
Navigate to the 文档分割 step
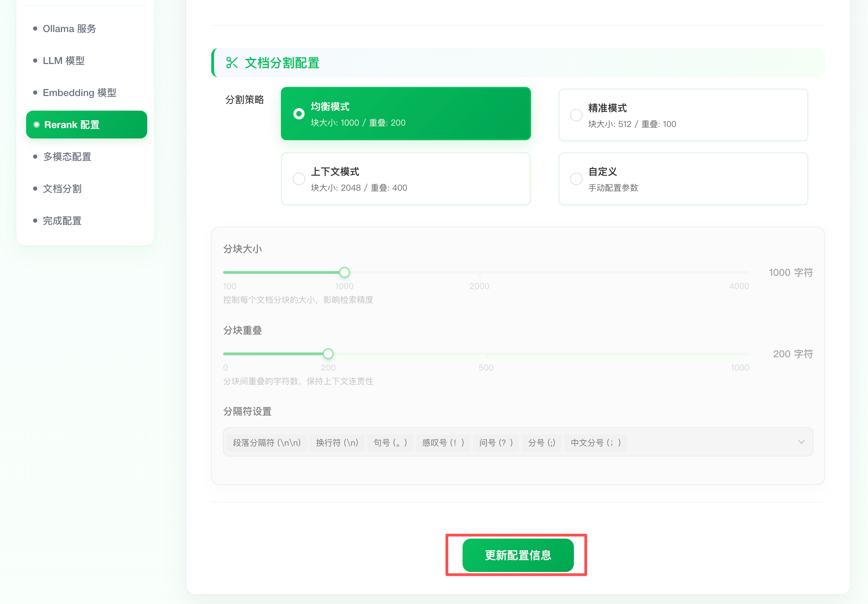point(62,189)
